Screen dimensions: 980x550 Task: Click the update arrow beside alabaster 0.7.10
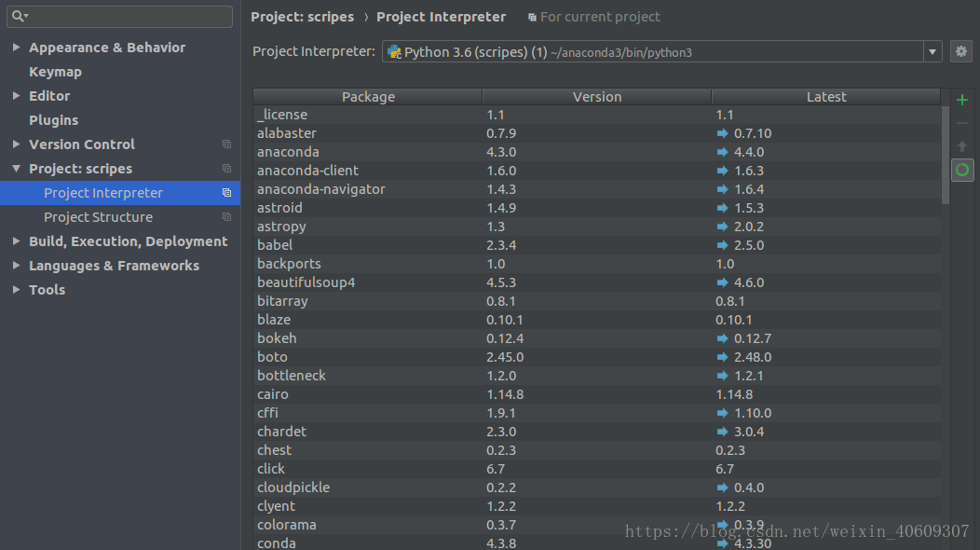coord(723,133)
